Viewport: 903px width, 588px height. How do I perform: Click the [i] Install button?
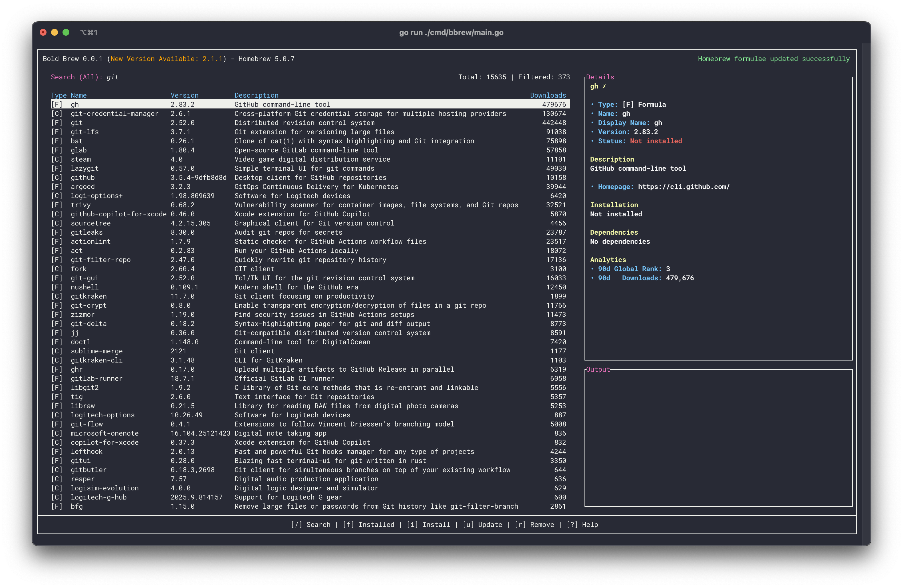pyautogui.click(x=428, y=525)
